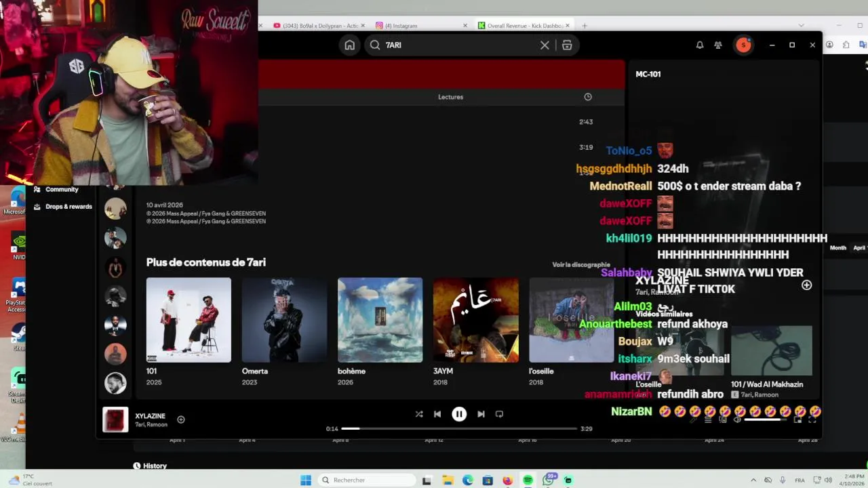This screenshot has width=868, height=488.
Task: Click MC-101 panel title
Action: tap(648, 74)
